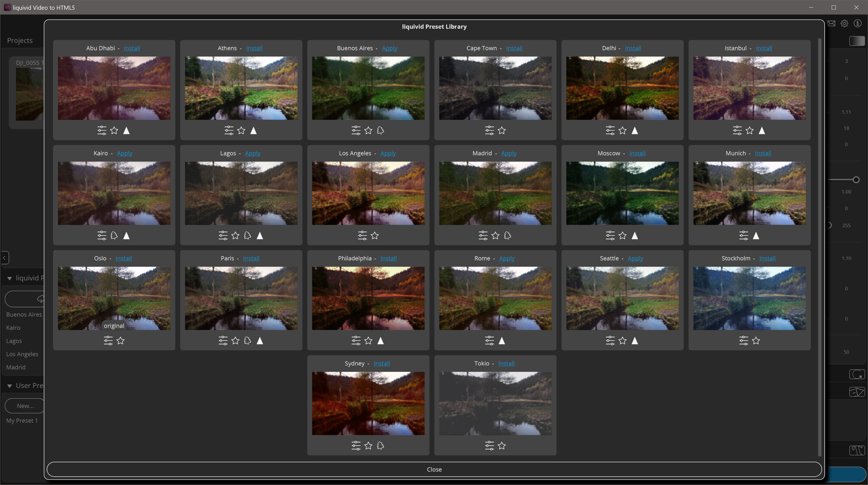Click the cloud download icon in the preset sidebar
Viewport: 868px width, 485px height.
tap(41, 299)
